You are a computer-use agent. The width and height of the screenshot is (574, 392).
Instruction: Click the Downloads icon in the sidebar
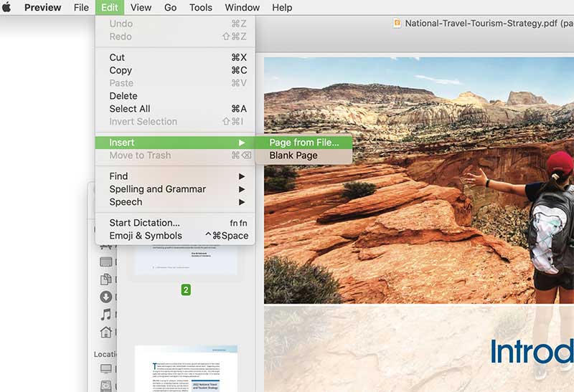(106, 297)
